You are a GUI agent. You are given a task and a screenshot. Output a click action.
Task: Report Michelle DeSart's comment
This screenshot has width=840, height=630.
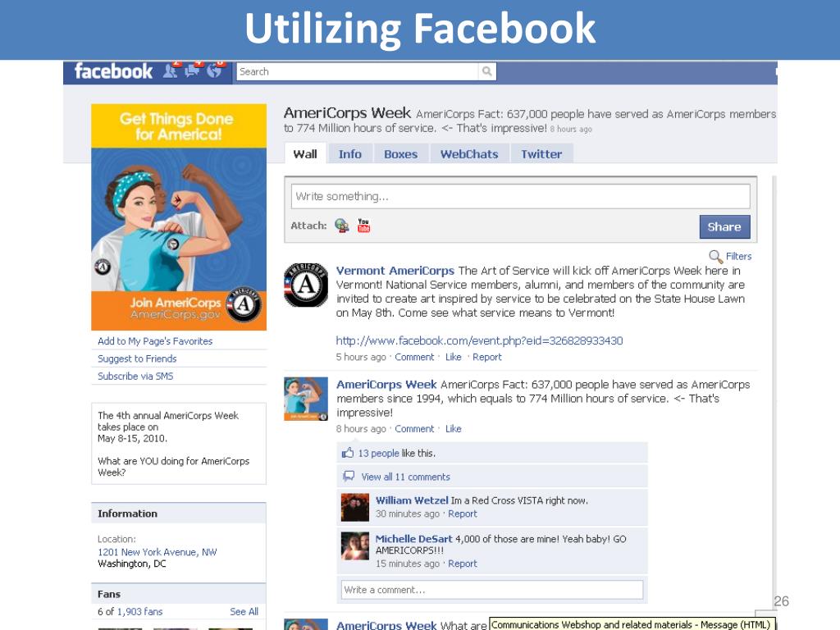pyautogui.click(x=463, y=564)
